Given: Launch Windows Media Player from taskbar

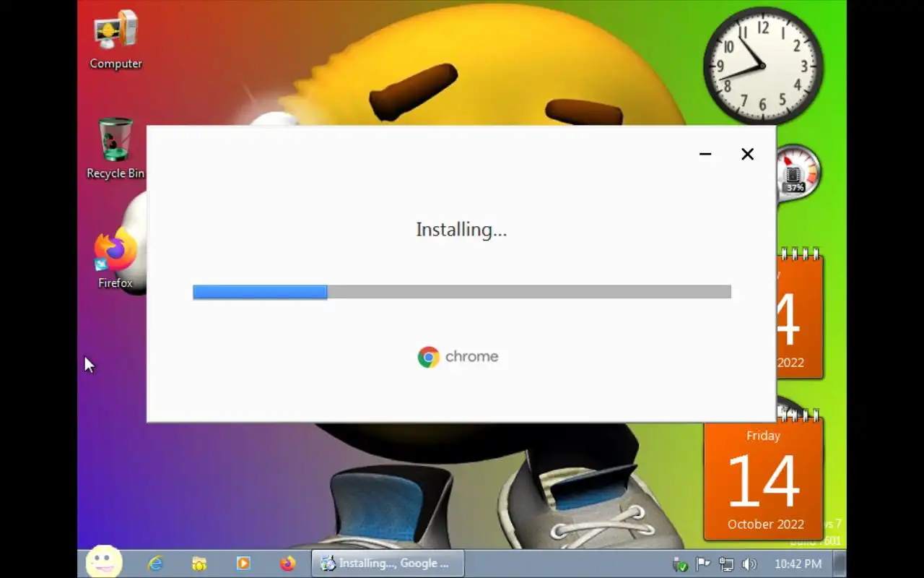Looking at the screenshot, I should pyautogui.click(x=243, y=564).
